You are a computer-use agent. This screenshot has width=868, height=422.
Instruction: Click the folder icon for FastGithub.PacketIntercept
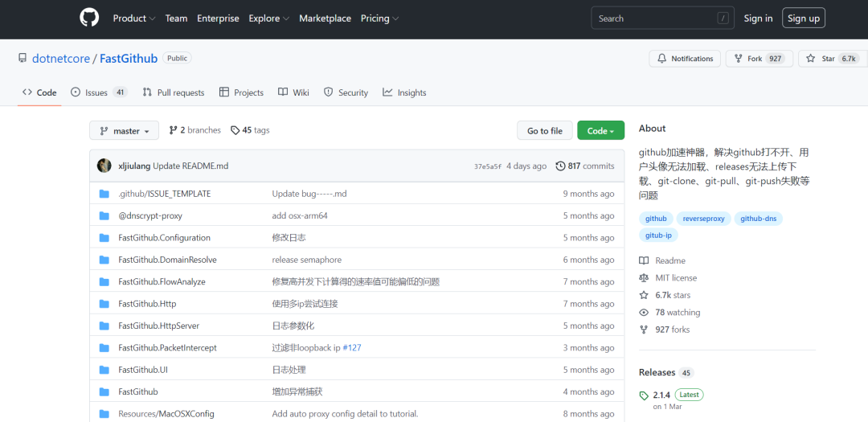click(104, 348)
